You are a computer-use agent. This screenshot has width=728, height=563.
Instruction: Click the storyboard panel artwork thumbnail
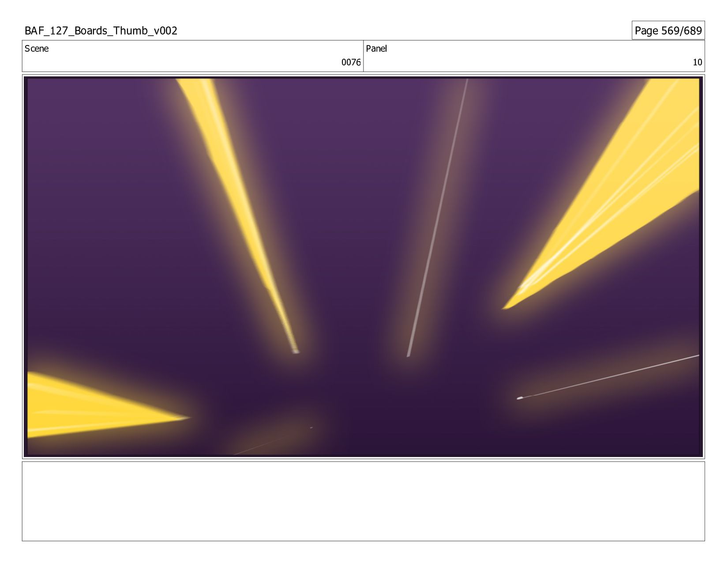click(x=363, y=267)
